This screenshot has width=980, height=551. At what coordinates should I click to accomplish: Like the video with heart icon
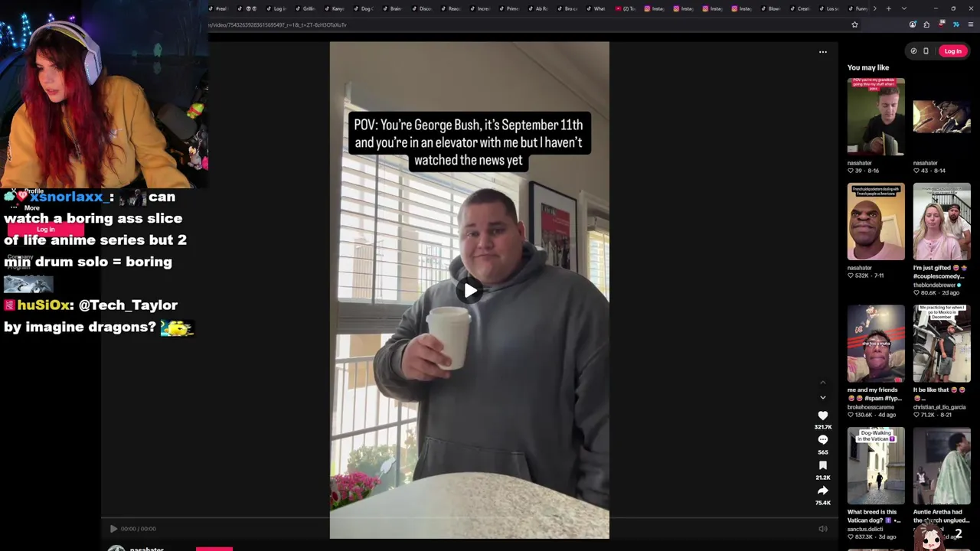click(823, 416)
